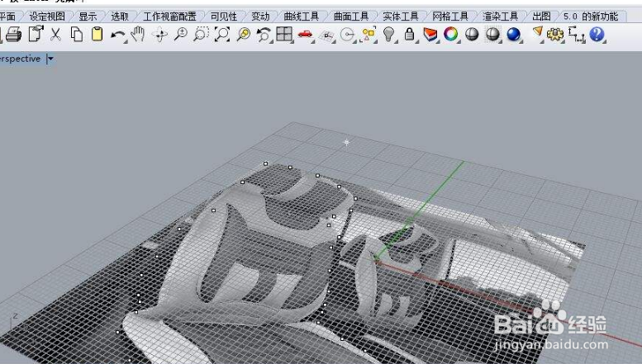This screenshot has height=364, width=642.
Task: Click the Cut scissors icon
Action: pos(55,34)
